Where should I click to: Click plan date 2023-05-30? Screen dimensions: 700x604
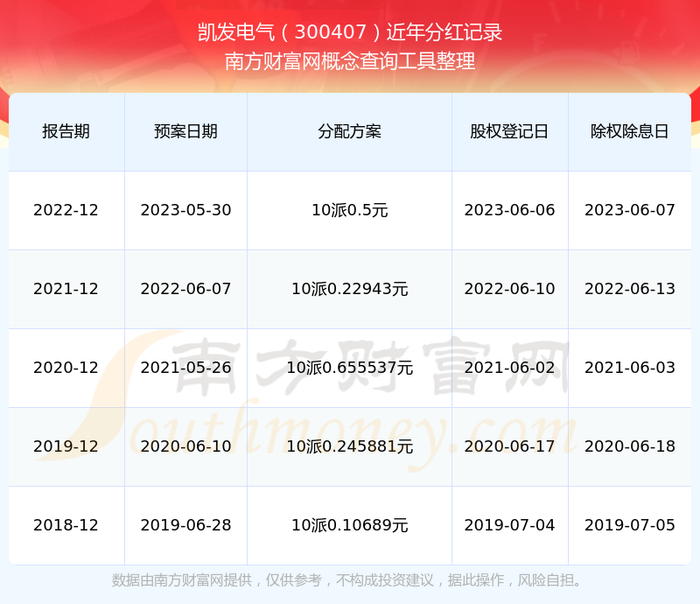pyautogui.click(x=185, y=210)
